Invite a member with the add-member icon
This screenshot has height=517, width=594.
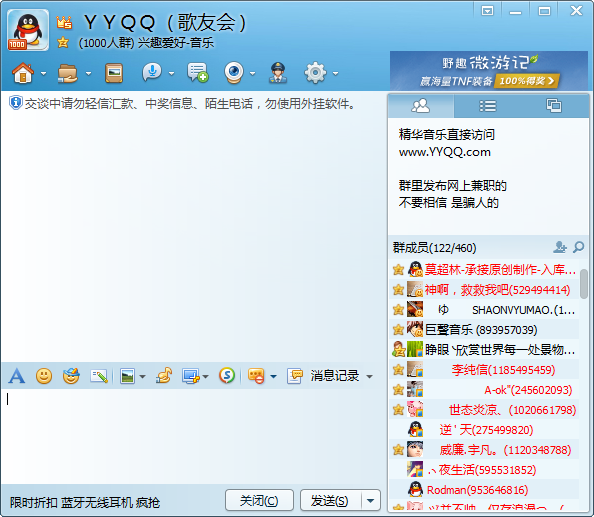560,247
